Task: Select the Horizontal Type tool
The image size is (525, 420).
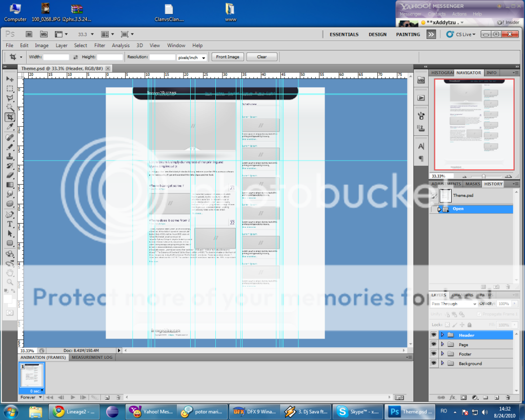Action: pyautogui.click(x=10, y=225)
